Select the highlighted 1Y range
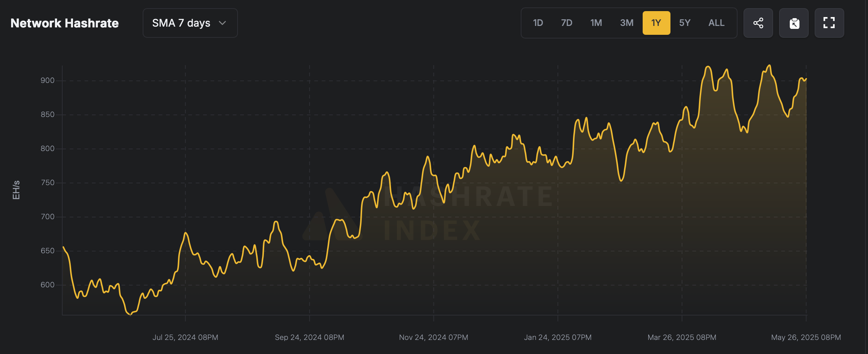Image resolution: width=868 pixels, height=354 pixels. pos(656,23)
